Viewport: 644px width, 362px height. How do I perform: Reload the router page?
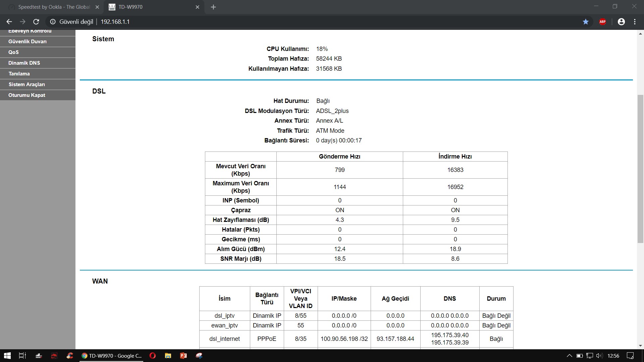click(x=36, y=22)
